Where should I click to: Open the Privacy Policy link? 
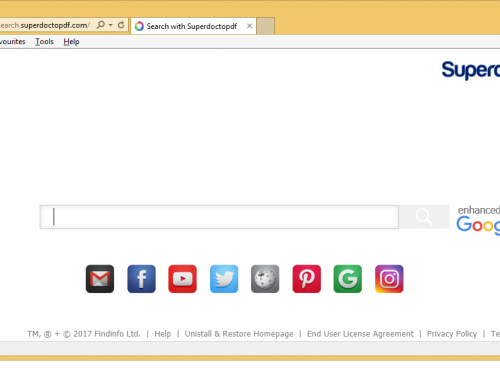pos(452,334)
